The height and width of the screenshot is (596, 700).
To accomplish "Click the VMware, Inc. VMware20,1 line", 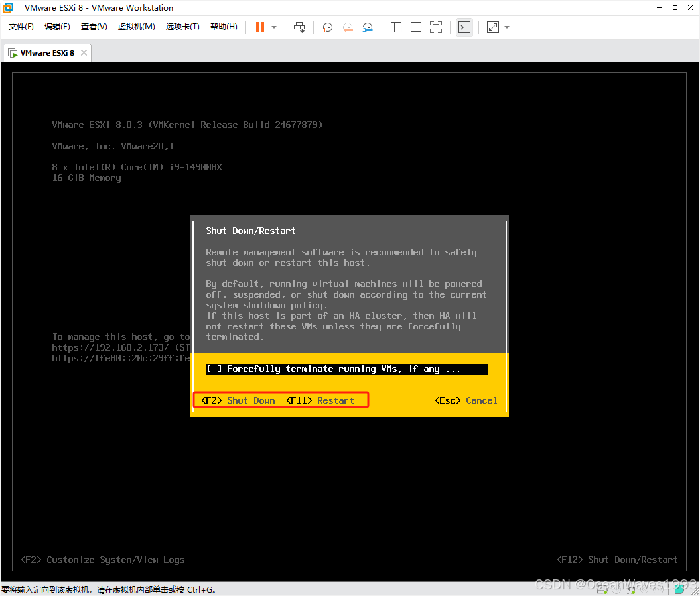I will pos(113,146).
